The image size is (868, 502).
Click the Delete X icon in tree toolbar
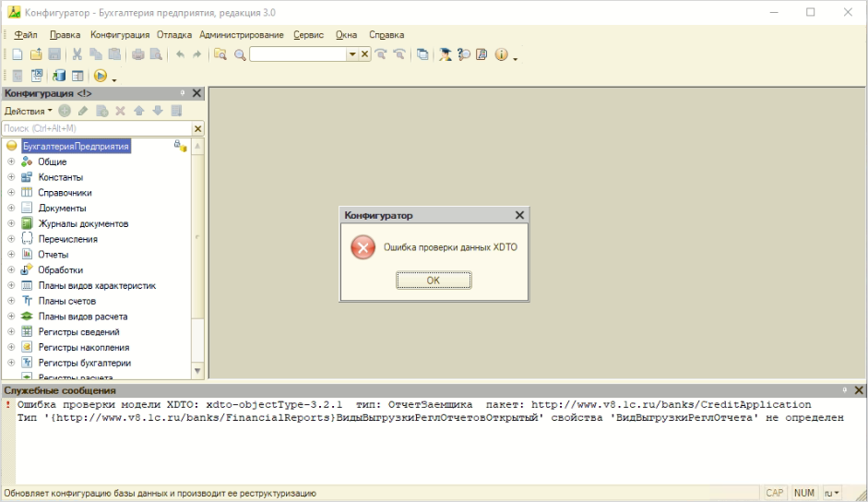120,111
